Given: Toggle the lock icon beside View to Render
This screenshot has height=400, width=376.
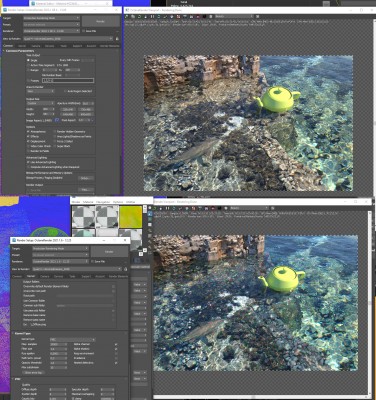Looking at the screenshot, I should (x=117, y=39).
